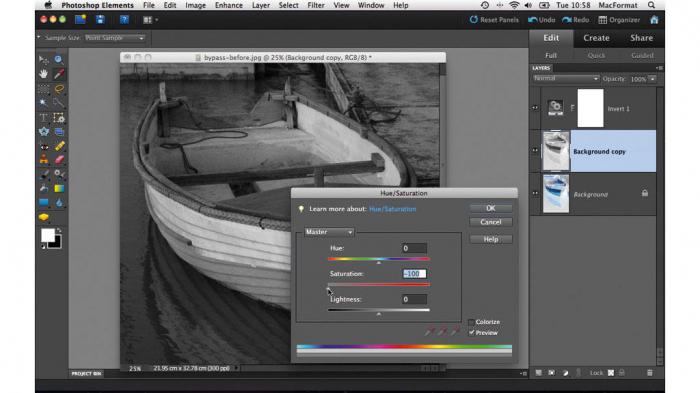Select the Magic Wand tool
Viewport: 700px width, 393px height.
pos(43,103)
